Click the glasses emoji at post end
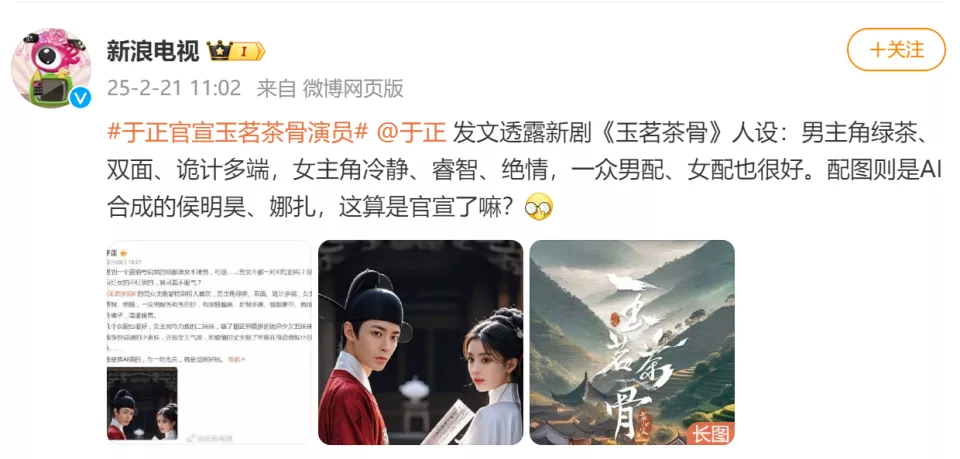The width and height of the screenshot is (960, 459). (x=539, y=208)
